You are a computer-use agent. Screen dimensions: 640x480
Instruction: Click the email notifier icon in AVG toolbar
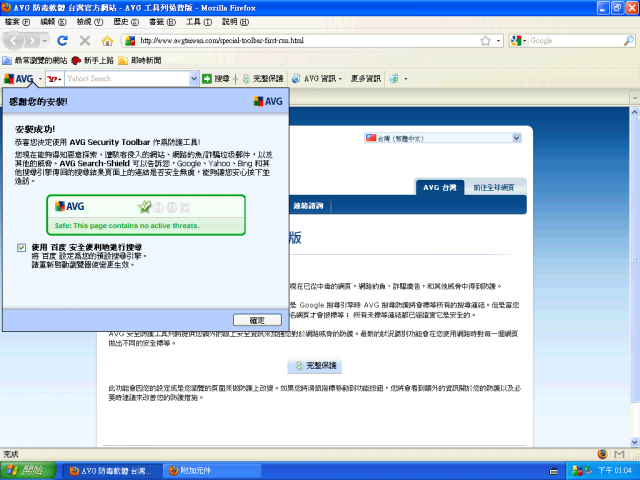point(394,79)
